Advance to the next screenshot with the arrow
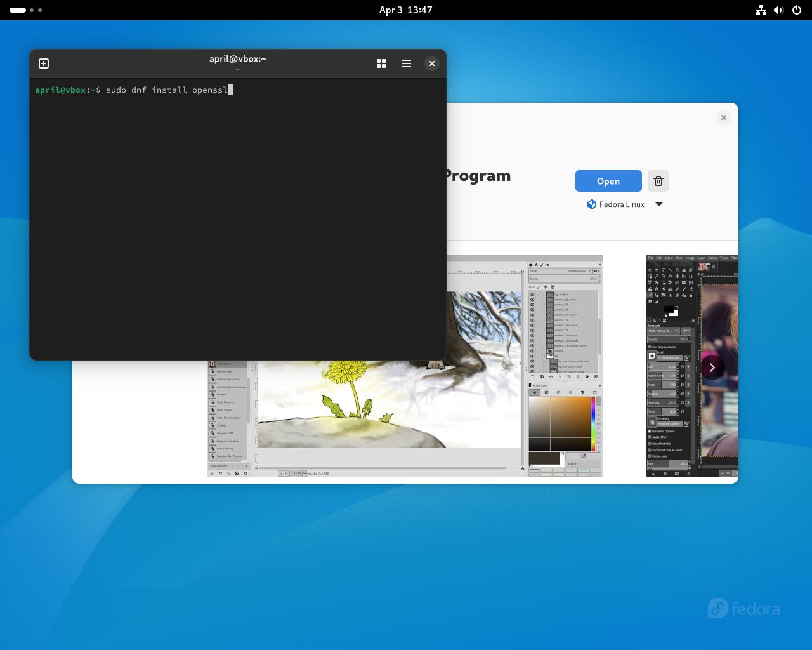 point(712,368)
